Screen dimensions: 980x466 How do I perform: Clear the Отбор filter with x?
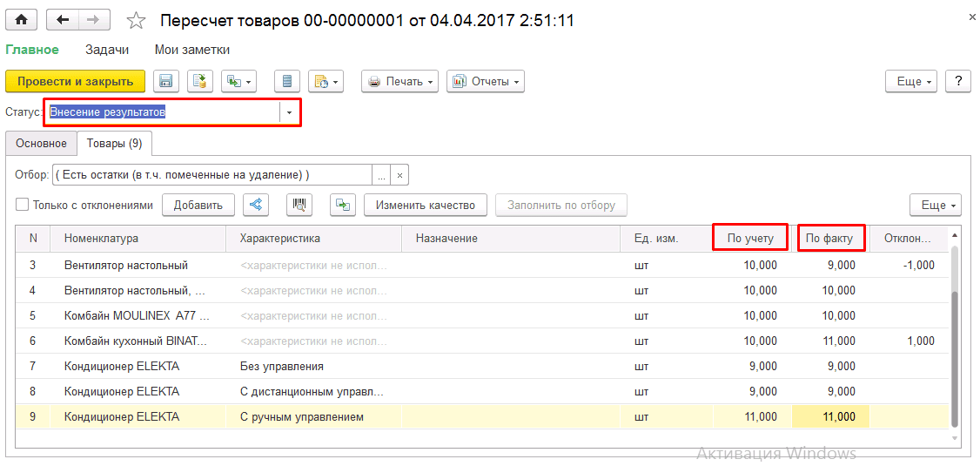coord(400,174)
